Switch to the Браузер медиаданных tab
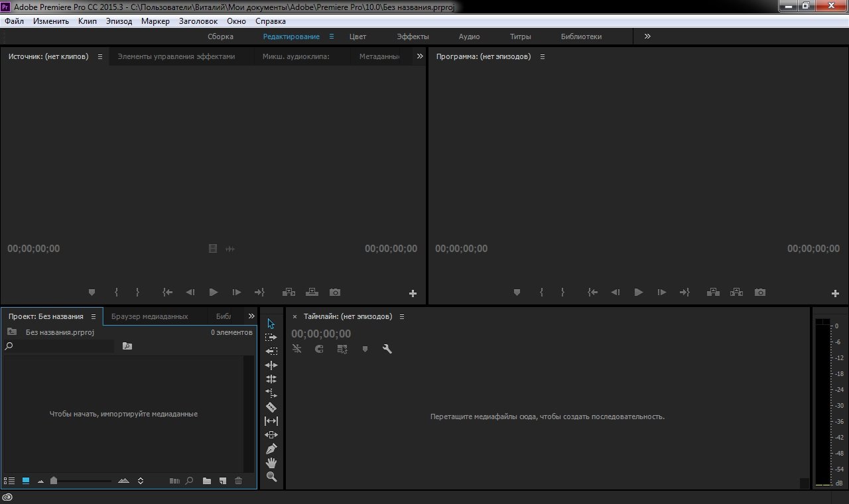 [149, 316]
